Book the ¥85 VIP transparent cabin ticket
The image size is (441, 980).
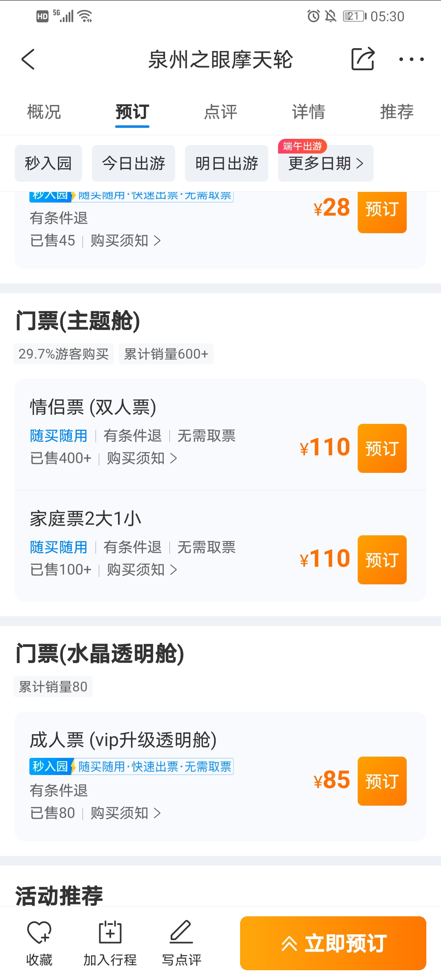click(x=382, y=781)
